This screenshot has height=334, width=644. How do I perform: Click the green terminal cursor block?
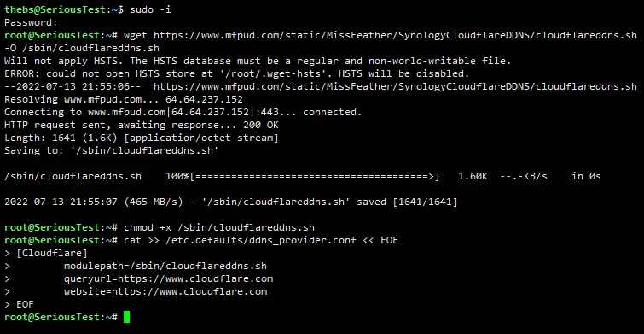tap(126, 317)
